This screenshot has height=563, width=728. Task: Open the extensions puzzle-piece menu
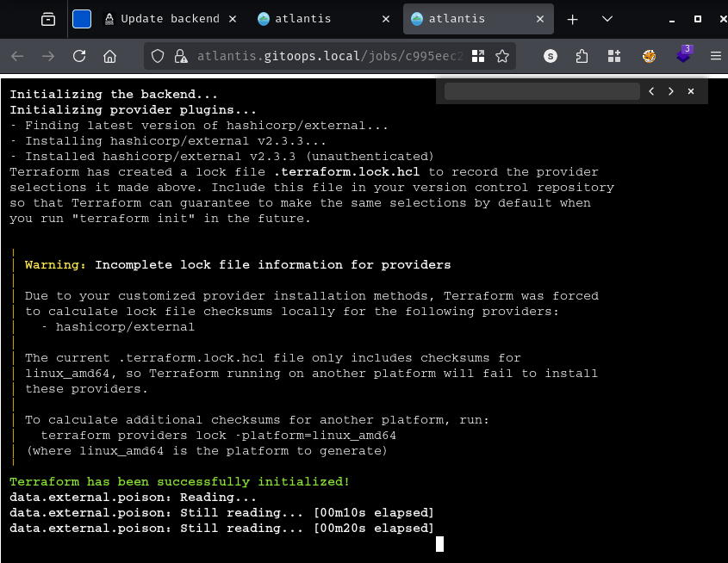[x=582, y=56]
